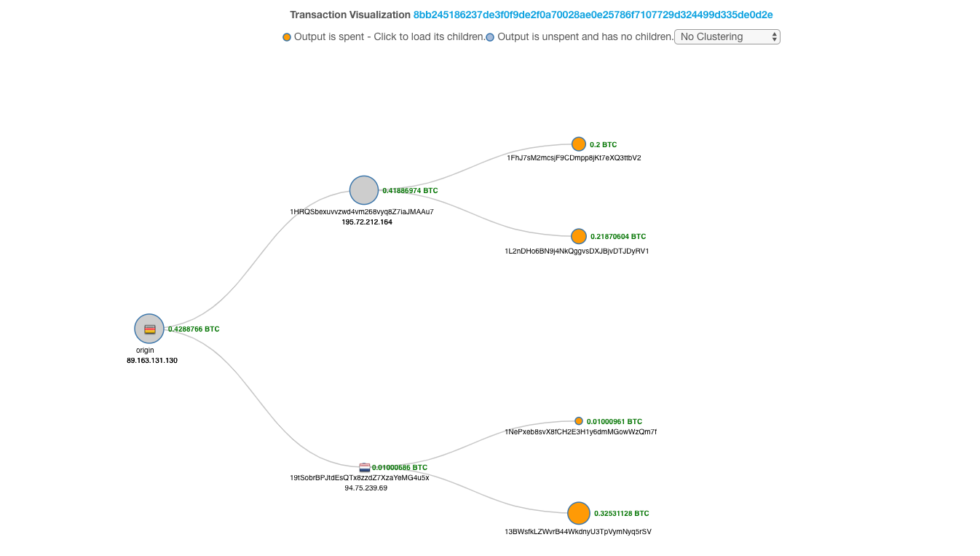Click the 0.01000961 BTC amount label
The height and width of the screenshot is (556, 980).
pos(615,422)
